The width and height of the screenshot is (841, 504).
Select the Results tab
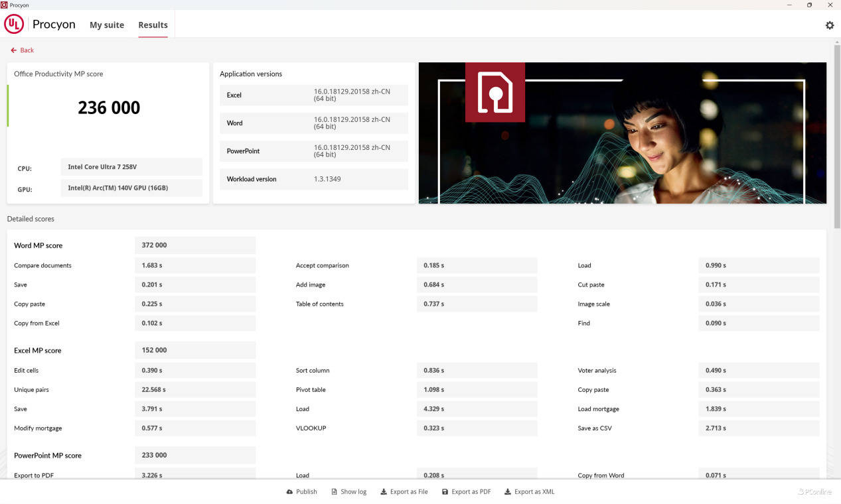click(153, 25)
